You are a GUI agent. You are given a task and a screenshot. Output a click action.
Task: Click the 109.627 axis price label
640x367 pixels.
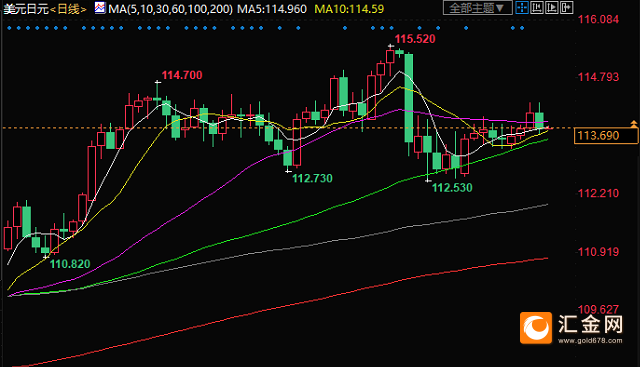point(598,309)
